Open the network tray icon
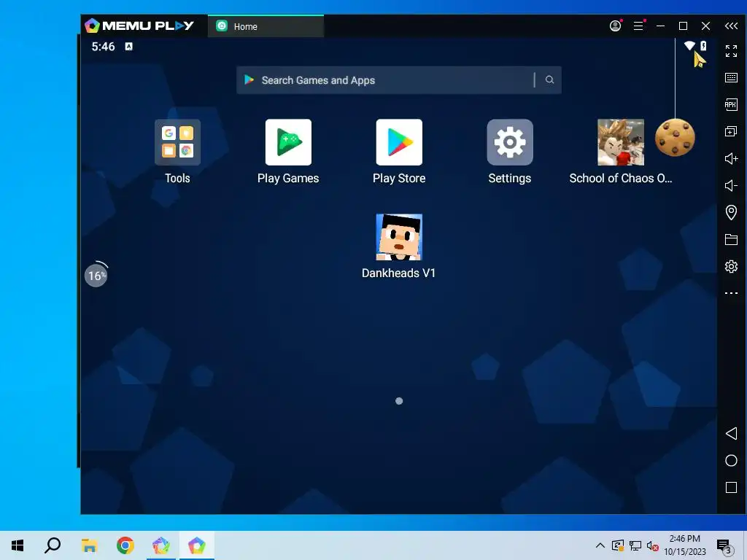The width and height of the screenshot is (747, 560). (635, 545)
